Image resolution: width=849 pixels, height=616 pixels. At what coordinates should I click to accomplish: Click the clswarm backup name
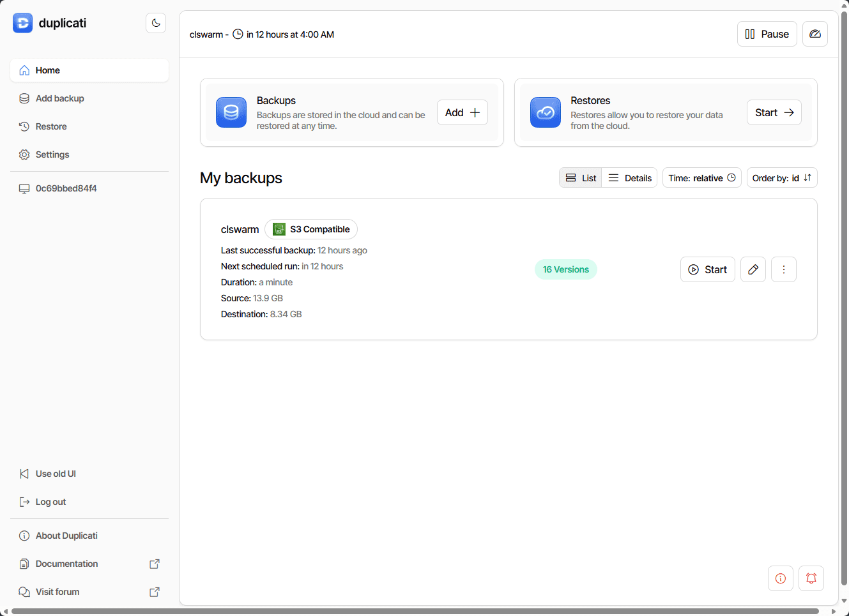[240, 229]
